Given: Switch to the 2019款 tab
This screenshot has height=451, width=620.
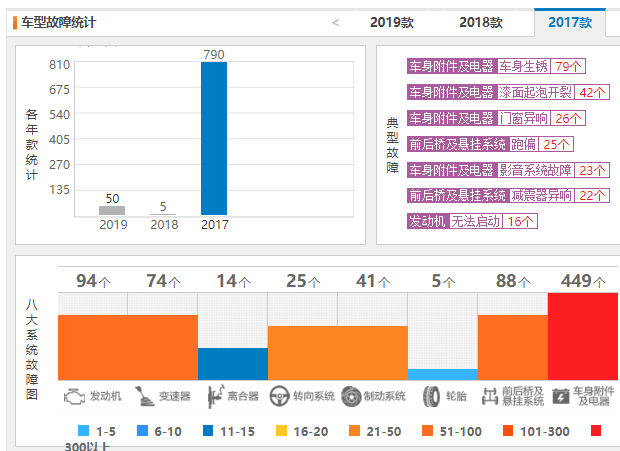Looking at the screenshot, I should [392, 23].
